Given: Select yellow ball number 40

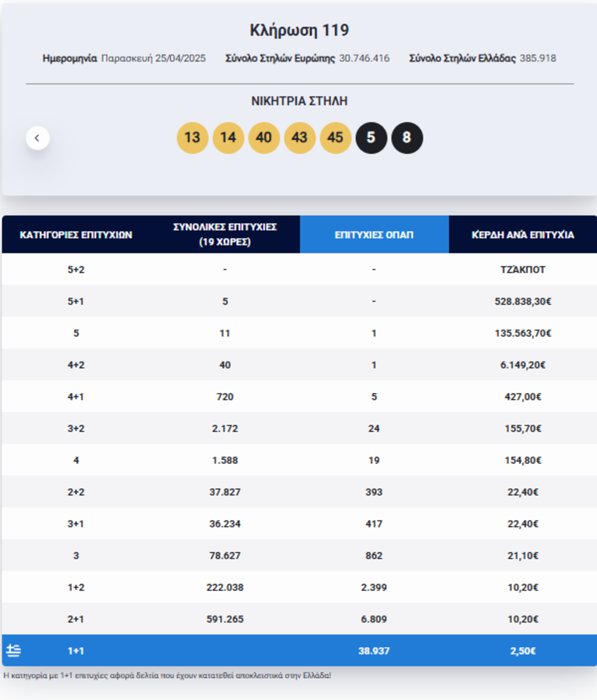Looking at the screenshot, I should (264, 138).
